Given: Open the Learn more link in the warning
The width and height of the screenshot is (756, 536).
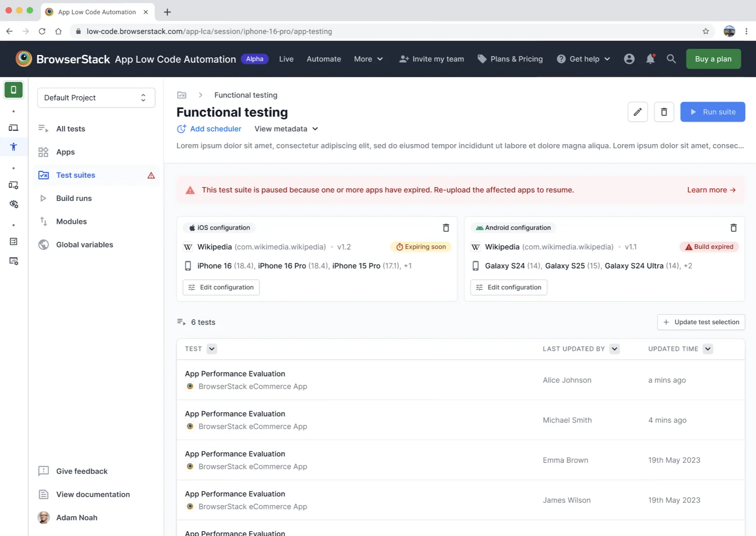Looking at the screenshot, I should click(x=711, y=190).
